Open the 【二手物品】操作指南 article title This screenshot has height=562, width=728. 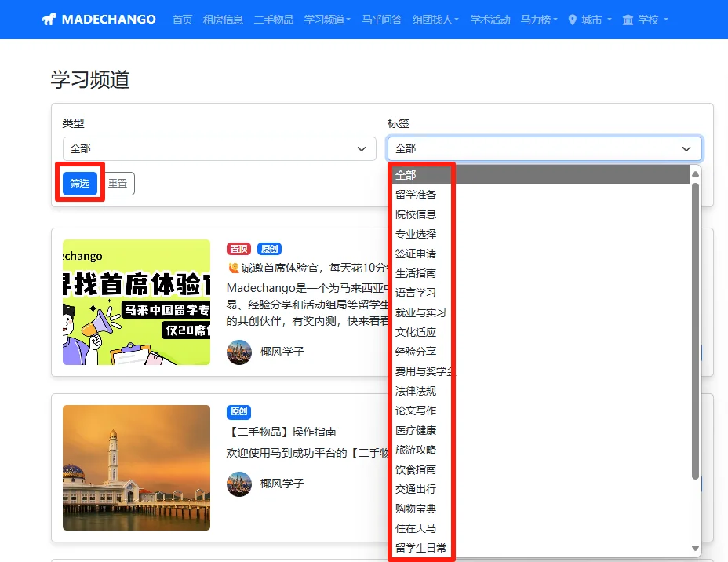pos(282,432)
